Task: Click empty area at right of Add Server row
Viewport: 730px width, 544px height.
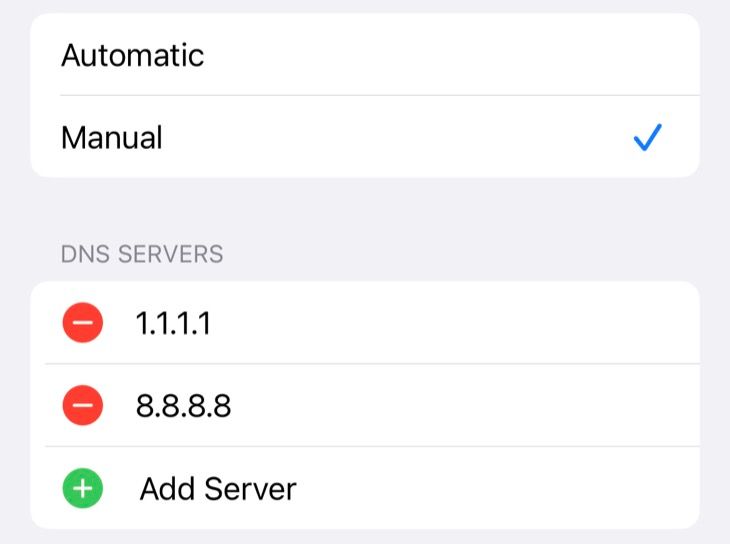Action: pyautogui.click(x=500, y=489)
